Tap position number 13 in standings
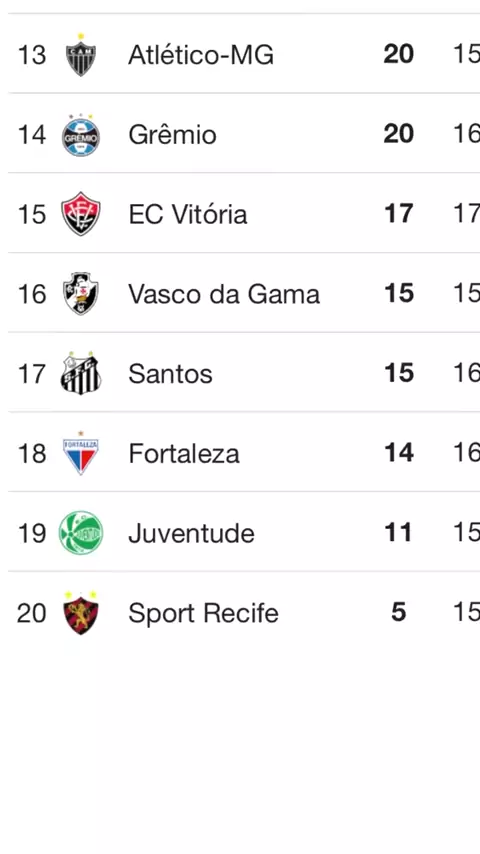This screenshot has width=480, height=854. 32,55
